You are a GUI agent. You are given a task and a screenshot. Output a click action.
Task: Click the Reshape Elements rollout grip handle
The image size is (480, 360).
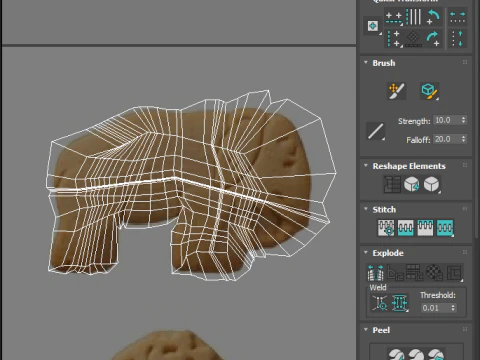tap(465, 165)
